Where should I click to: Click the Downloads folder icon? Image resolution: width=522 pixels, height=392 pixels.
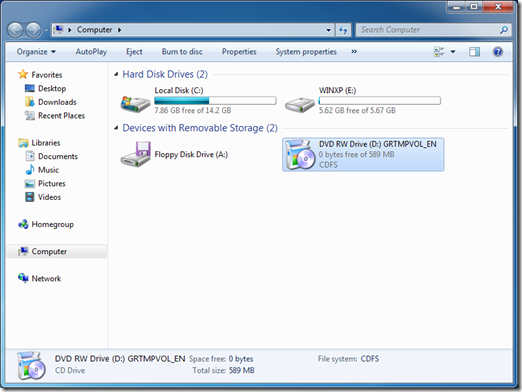click(30, 102)
